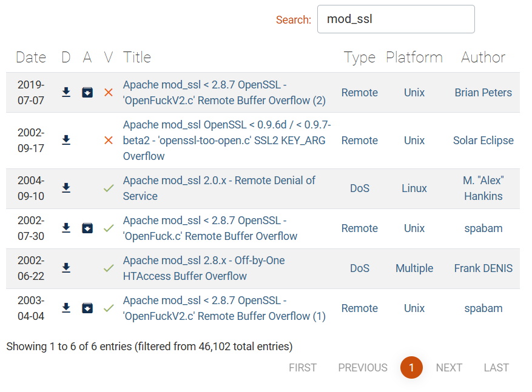This screenshot has height=392, width=532.
Task: Download the openssl-too-open.c exploit from 2002-09-17
Action: [66, 140]
